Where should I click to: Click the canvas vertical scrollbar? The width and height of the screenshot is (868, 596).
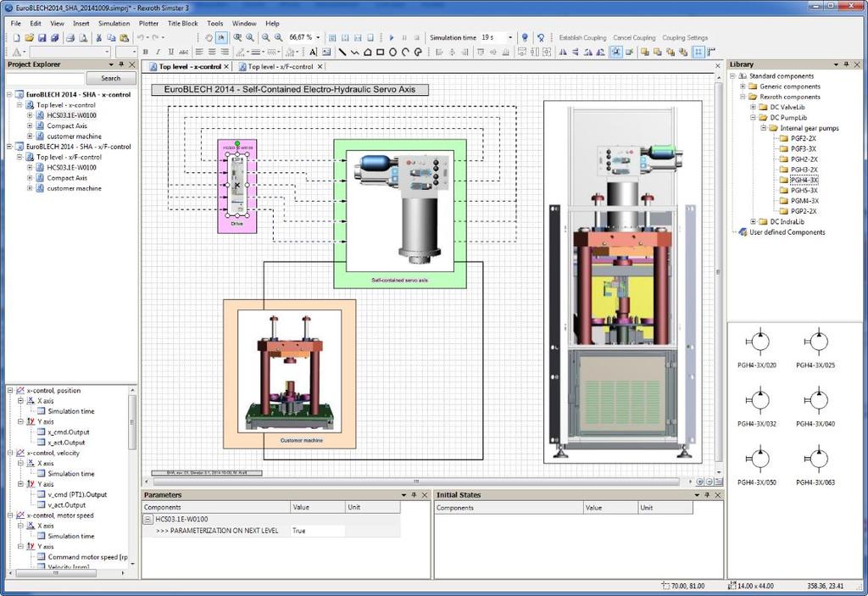719,272
